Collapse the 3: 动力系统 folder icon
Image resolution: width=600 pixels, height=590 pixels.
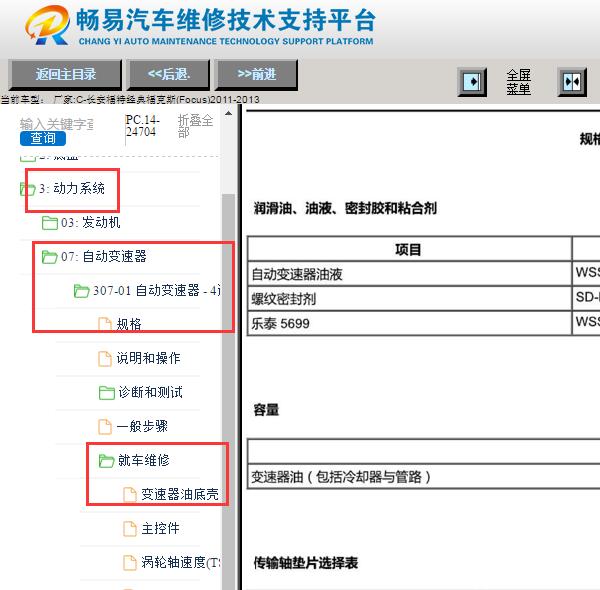27,189
